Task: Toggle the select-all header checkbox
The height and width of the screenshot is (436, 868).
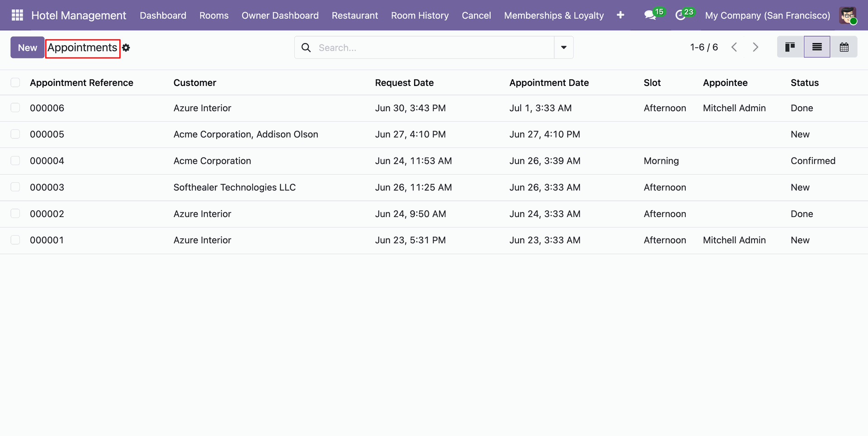Action: [15, 82]
